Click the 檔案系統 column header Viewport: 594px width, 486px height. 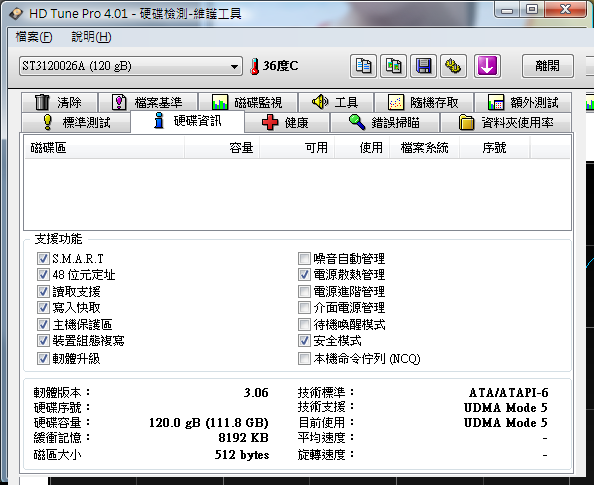[x=425, y=147]
